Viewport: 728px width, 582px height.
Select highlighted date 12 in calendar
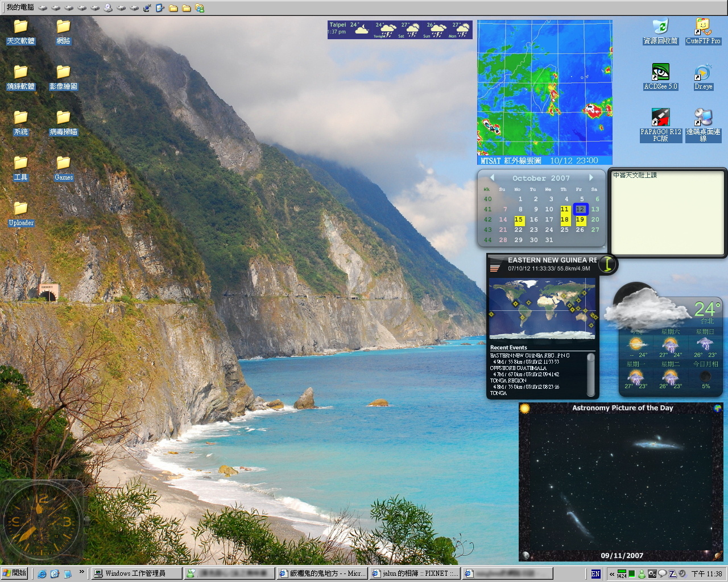pyautogui.click(x=580, y=209)
